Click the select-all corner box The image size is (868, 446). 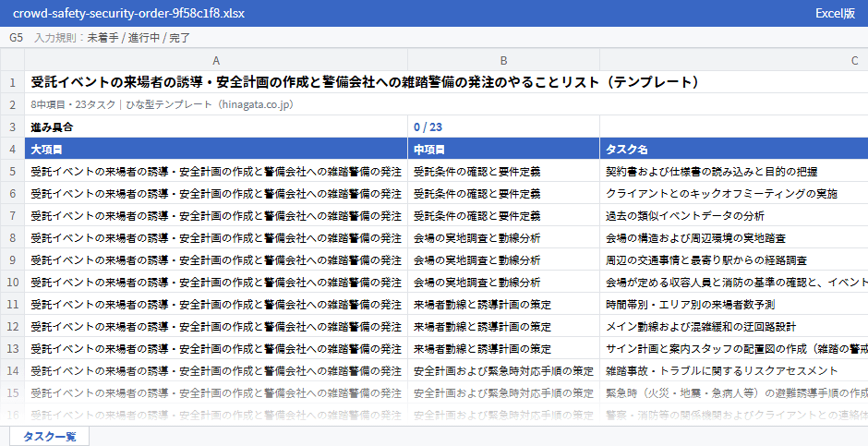click(12, 60)
